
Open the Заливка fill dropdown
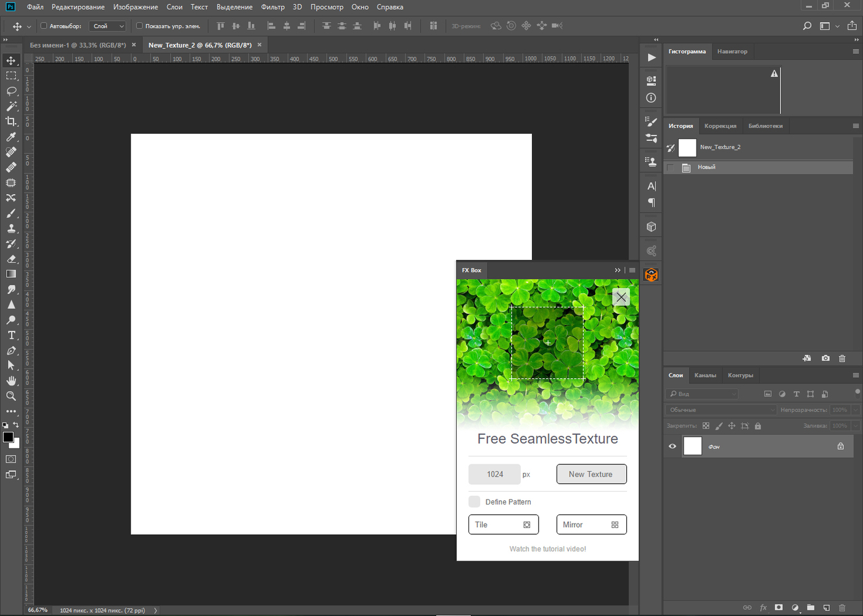856,426
